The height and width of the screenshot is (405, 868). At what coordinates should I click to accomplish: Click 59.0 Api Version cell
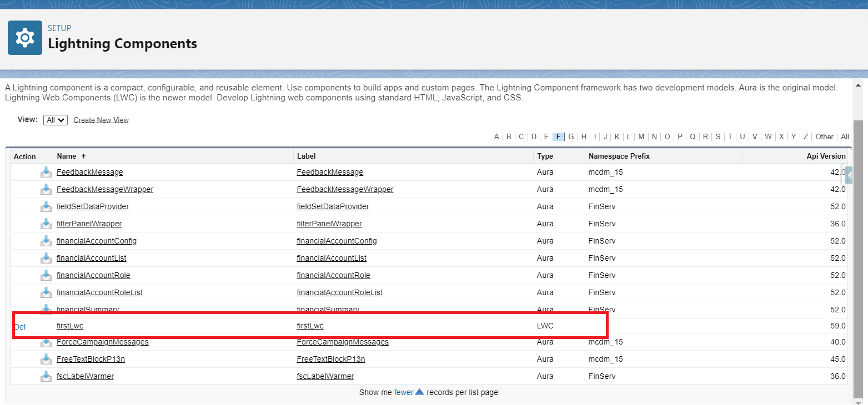[x=838, y=326]
